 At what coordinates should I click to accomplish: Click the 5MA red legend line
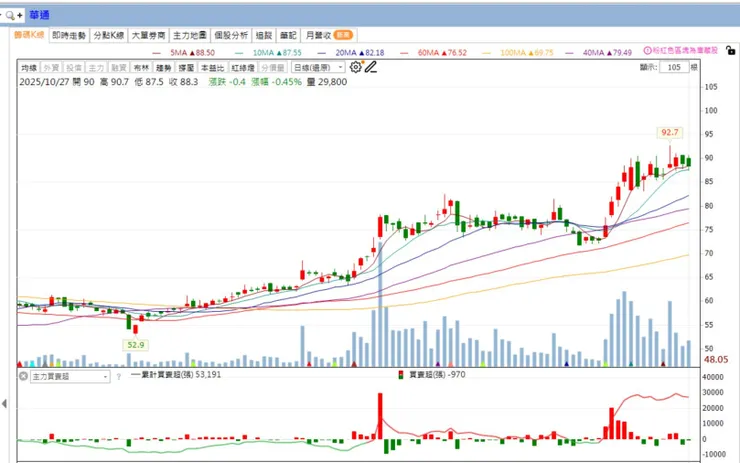157,53
